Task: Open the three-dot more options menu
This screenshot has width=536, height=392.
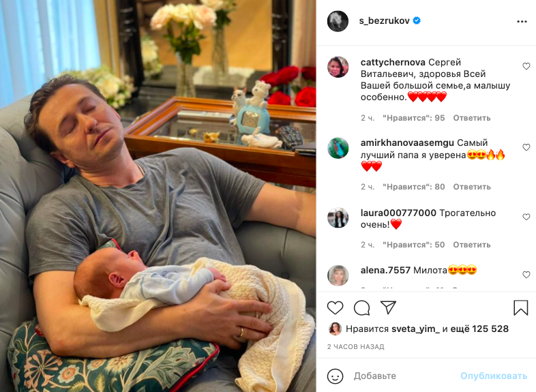Action: 522,22
